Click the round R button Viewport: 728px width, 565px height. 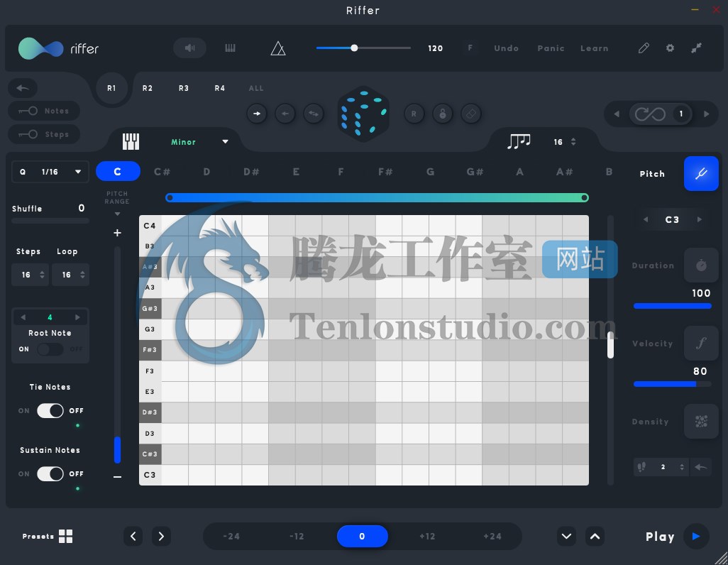(414, 114)
